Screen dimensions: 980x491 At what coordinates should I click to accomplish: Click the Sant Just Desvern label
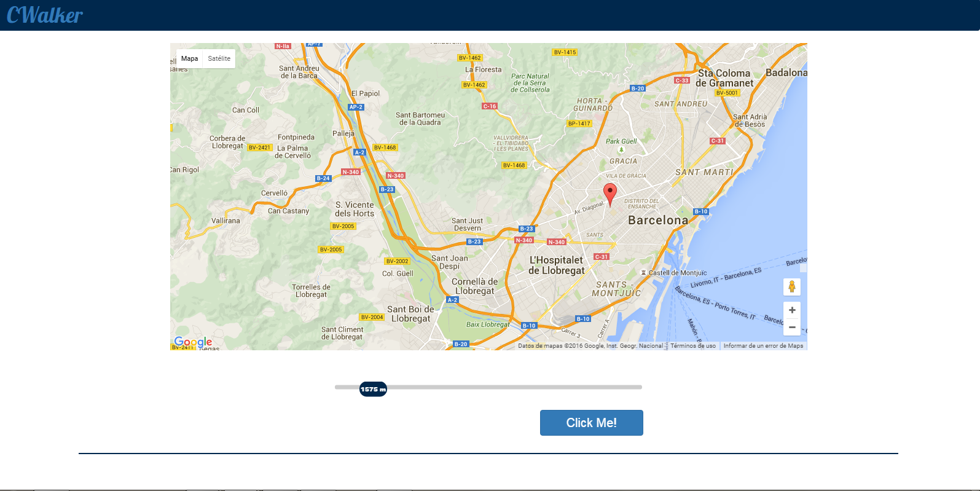[x=467, y=224]
